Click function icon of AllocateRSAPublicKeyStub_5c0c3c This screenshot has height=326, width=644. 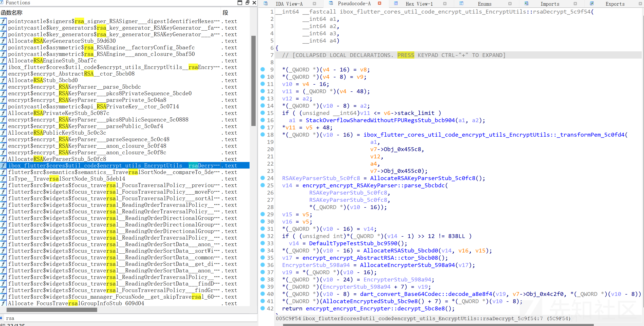3,133
